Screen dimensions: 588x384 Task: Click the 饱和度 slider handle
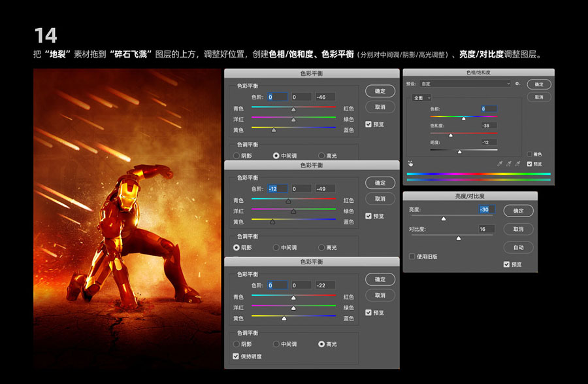pos(450,134)
